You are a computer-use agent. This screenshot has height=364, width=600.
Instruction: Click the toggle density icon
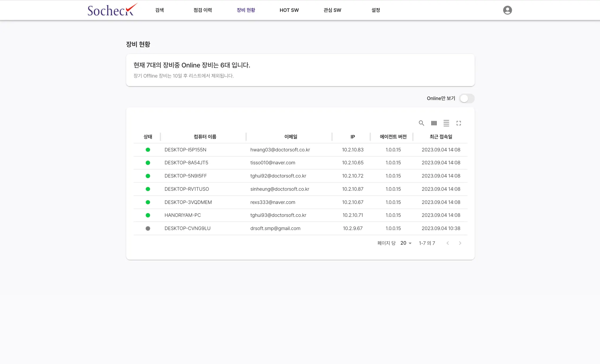[x=446, y=123]
